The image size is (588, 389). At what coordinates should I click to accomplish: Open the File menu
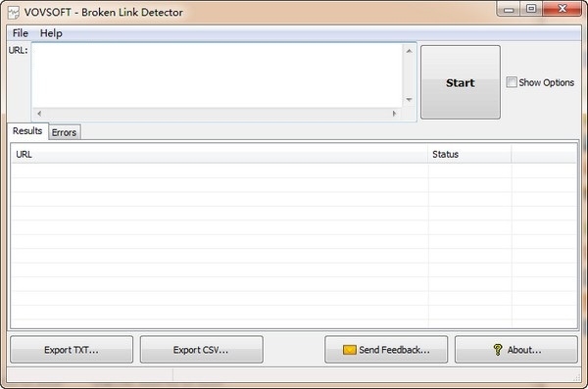click(x=21, y=33)
